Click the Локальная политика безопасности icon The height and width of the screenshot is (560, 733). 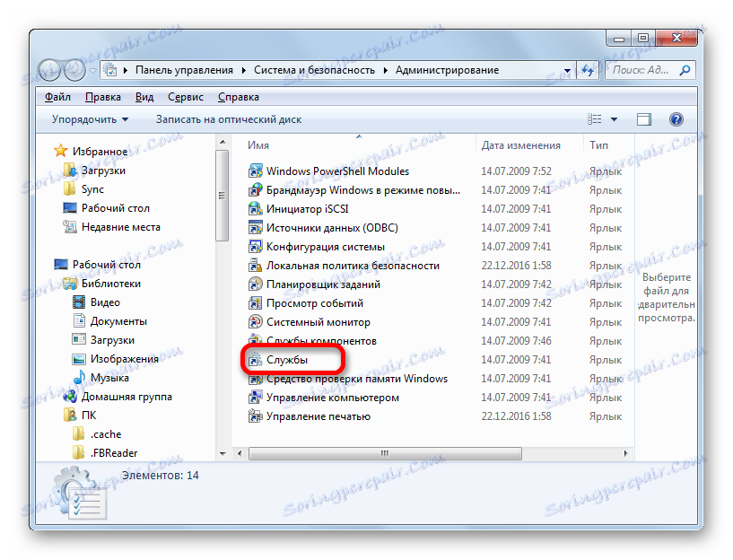(x=255, y=266)
